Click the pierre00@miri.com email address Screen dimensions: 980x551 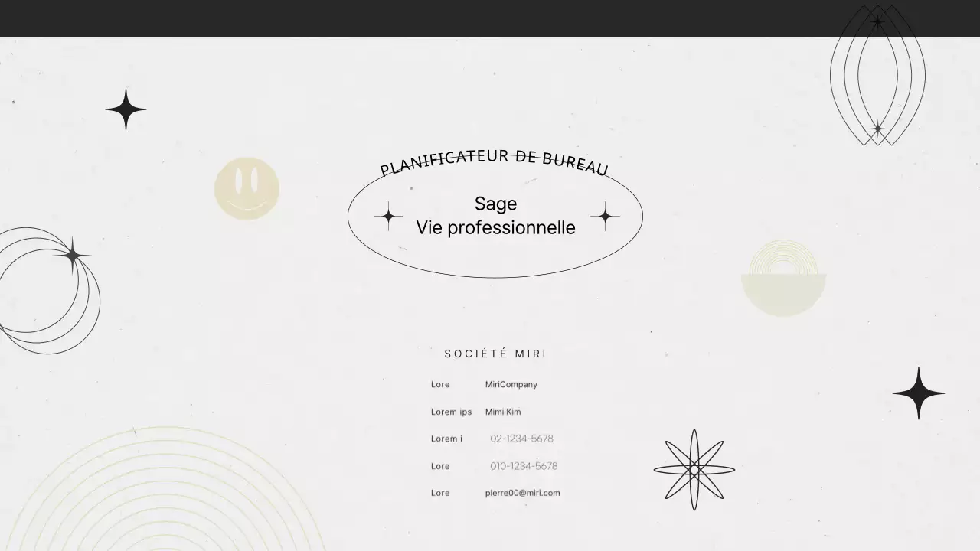[x=522, y=493]
